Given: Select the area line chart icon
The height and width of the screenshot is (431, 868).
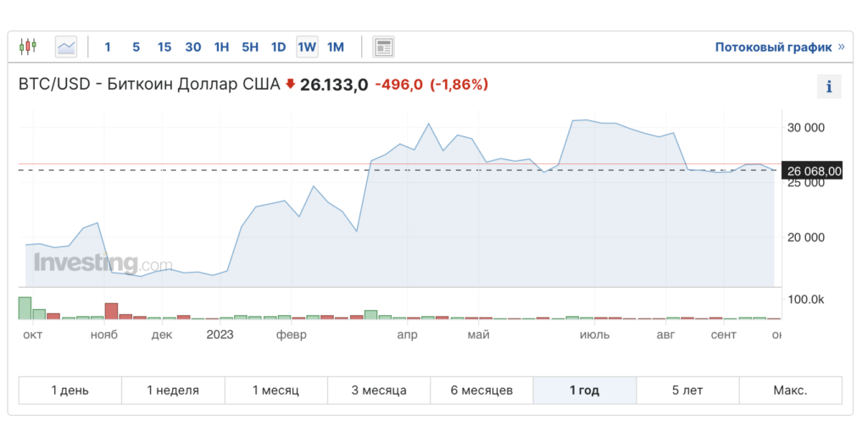Looking at the screenshot, I should click(x=66, y=47).
